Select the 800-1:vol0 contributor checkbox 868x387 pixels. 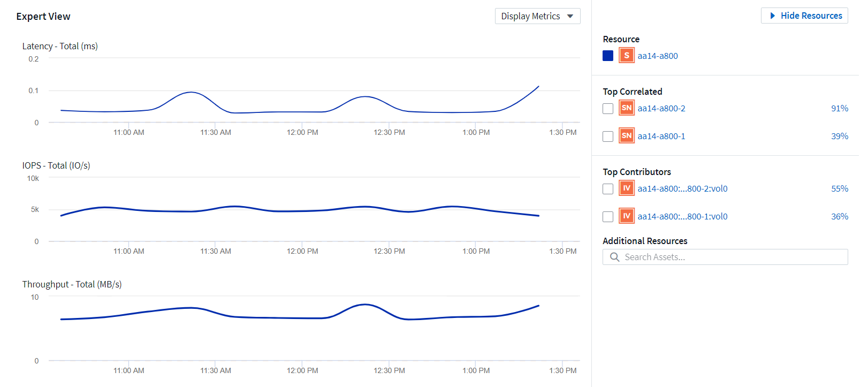[x=608, y=217]
